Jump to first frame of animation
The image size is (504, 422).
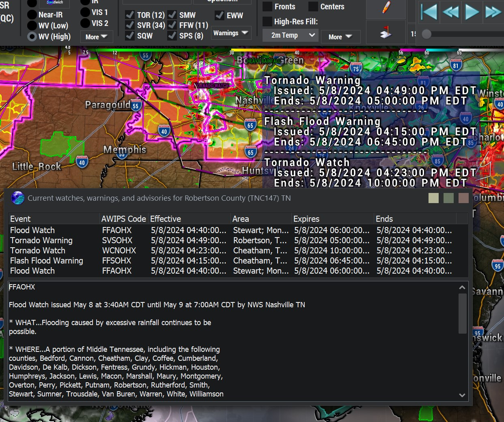[429, 12]
